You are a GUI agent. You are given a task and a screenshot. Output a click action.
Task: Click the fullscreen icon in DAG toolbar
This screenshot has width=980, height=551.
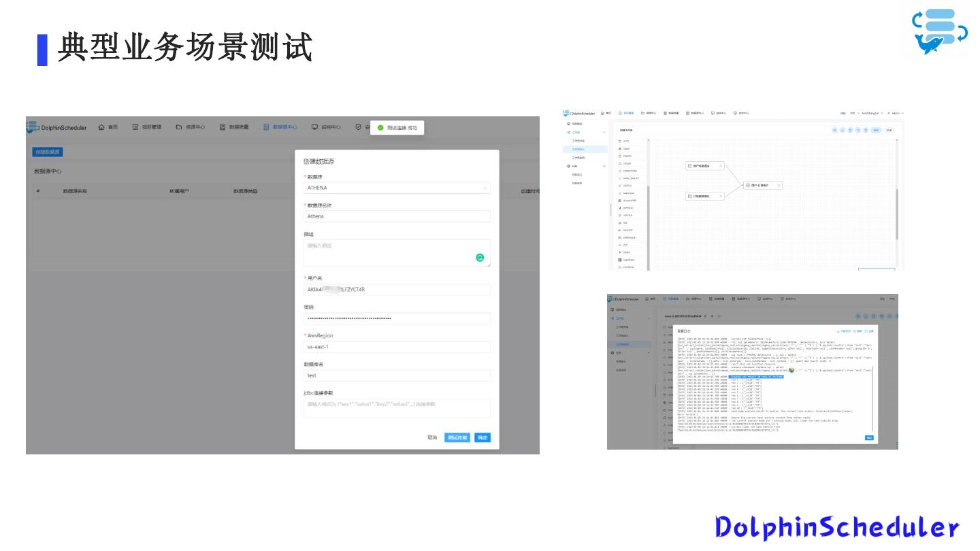tap(857, 129)
